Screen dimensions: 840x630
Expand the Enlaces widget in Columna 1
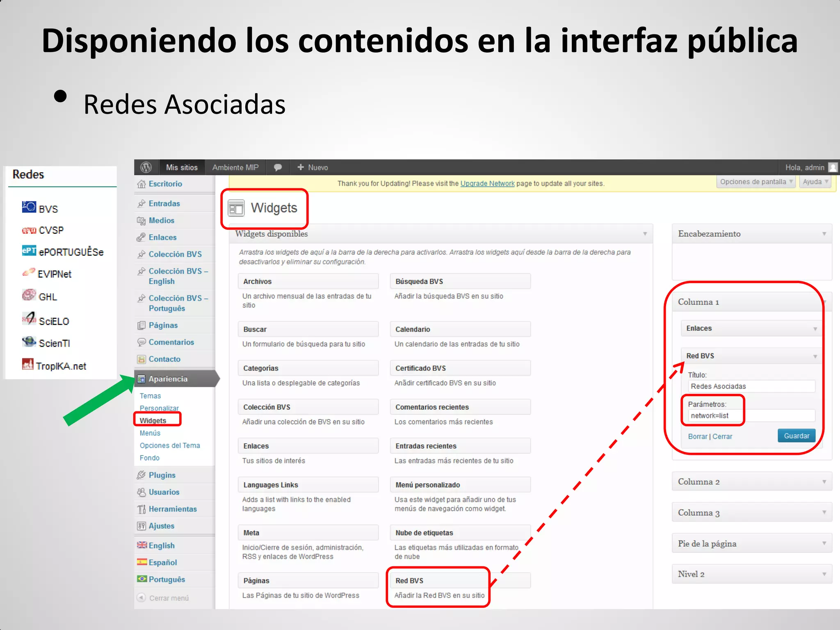point(815,329)
